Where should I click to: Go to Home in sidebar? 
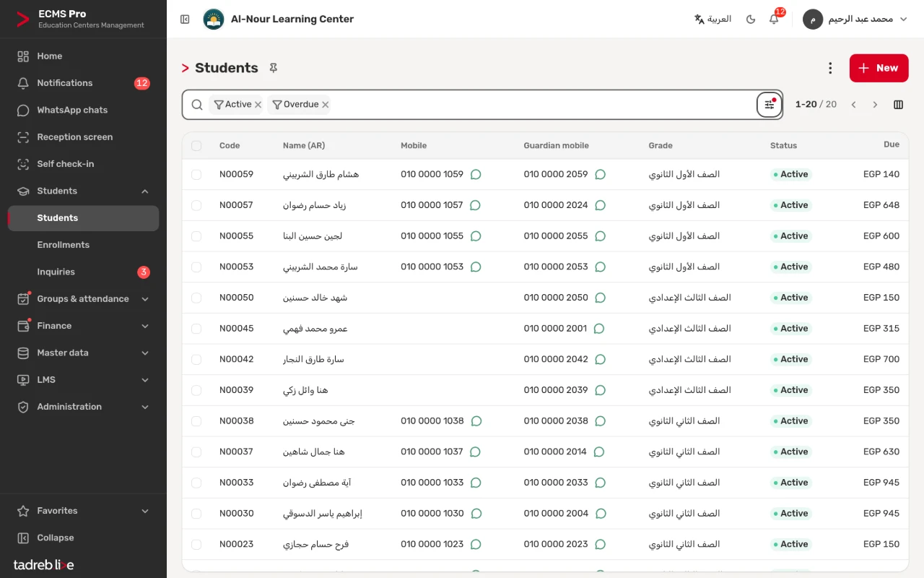[x=83, y=56]
